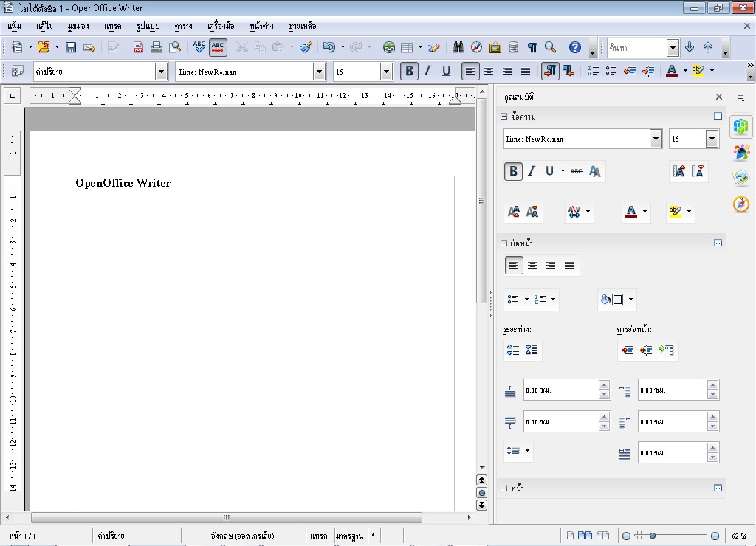This screenshot has width=756, height=546.
Task: Open the Navigator tab icon on the sidebar edge
Action: pyautogui.click(x=741, y=204)
